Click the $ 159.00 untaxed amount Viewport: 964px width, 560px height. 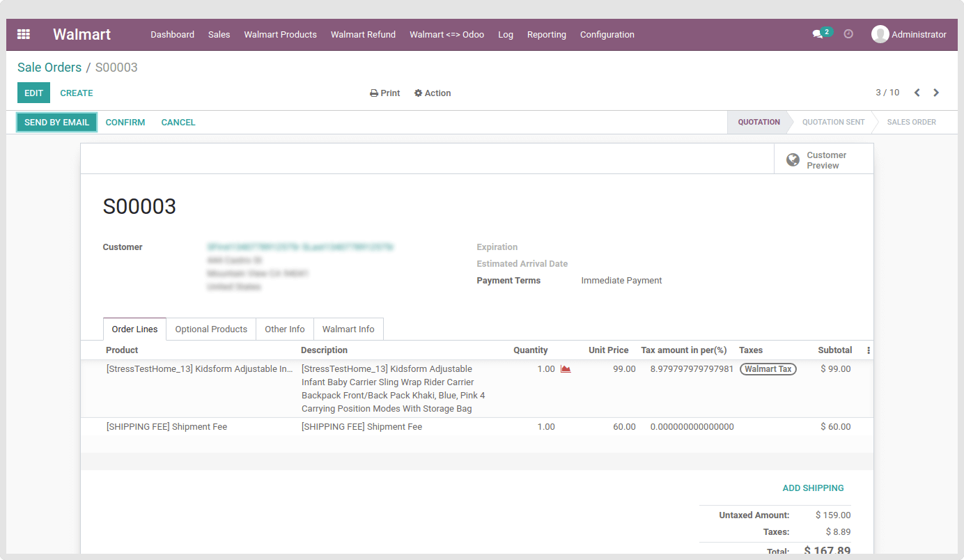pos(833,515)
